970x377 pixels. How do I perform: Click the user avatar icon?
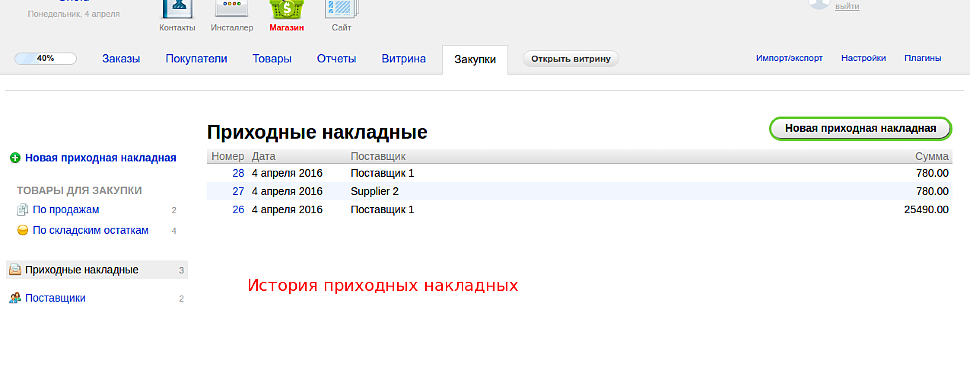click(819, 4)
